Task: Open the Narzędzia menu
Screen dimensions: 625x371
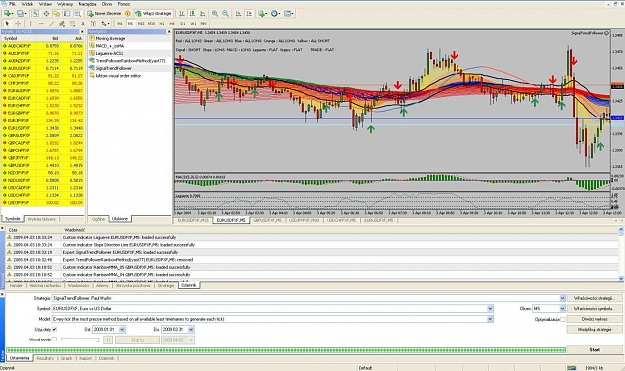Action: pyautogui.click(x=87, y=4)
